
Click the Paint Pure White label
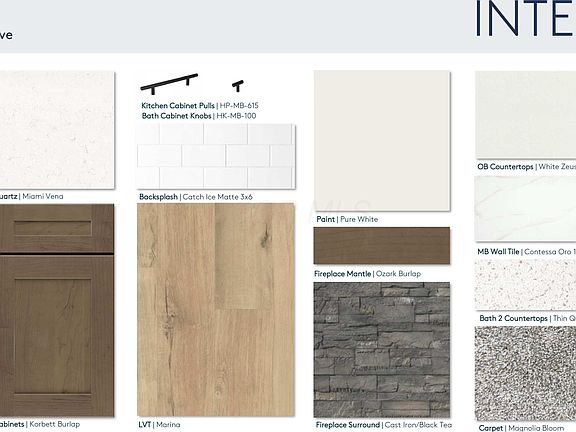[347, 219]
